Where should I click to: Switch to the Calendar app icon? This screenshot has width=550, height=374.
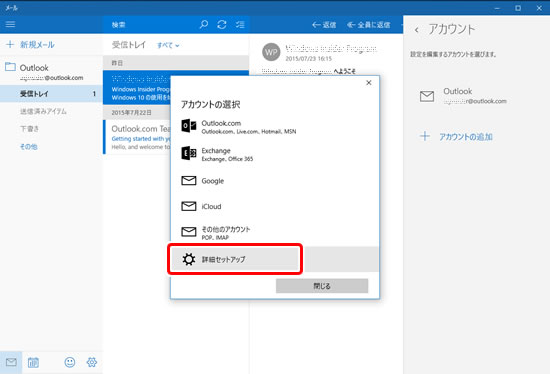[x=33, y=362]
